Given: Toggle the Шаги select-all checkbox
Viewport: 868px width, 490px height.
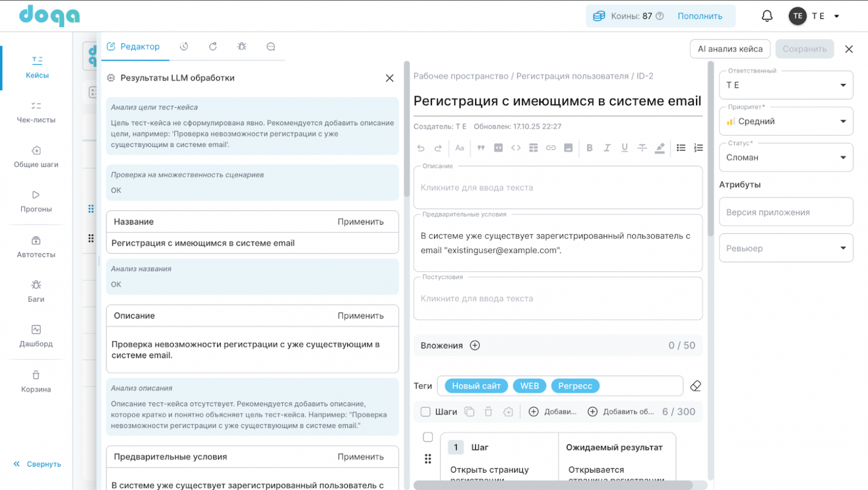Looking at the screenshot, I should pyautogui.click(x=426, y=412).
